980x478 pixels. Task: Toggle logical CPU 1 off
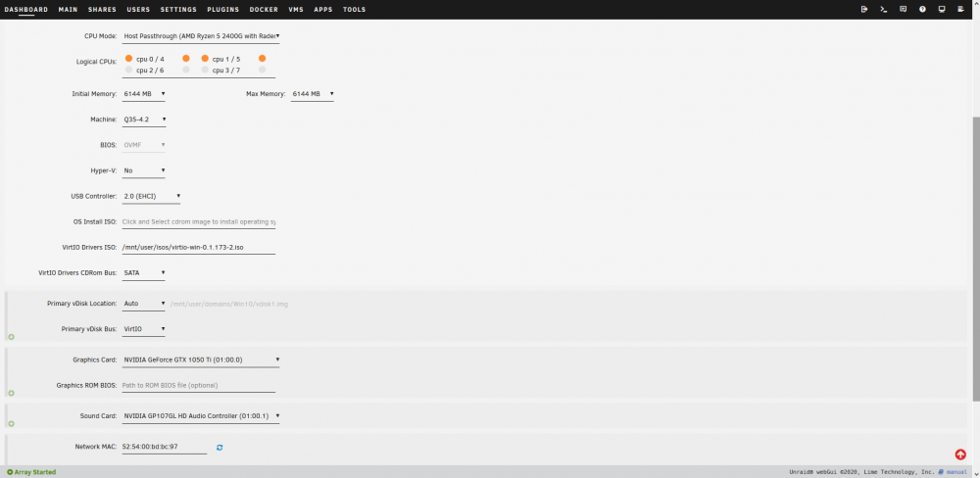coord(205,58)
